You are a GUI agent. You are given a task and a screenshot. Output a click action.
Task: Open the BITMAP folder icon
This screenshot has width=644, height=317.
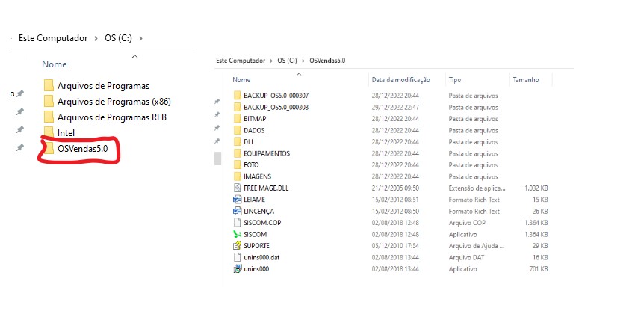[237, 119]
